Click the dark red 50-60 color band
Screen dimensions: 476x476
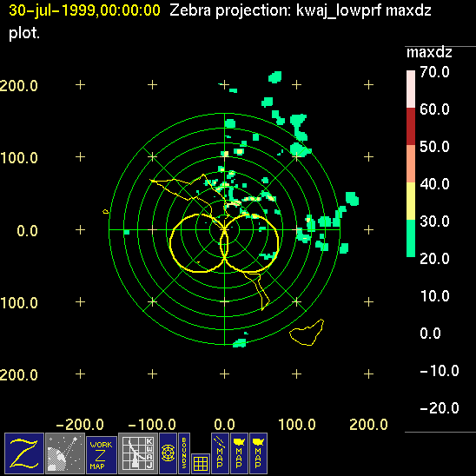click(411, 126)
